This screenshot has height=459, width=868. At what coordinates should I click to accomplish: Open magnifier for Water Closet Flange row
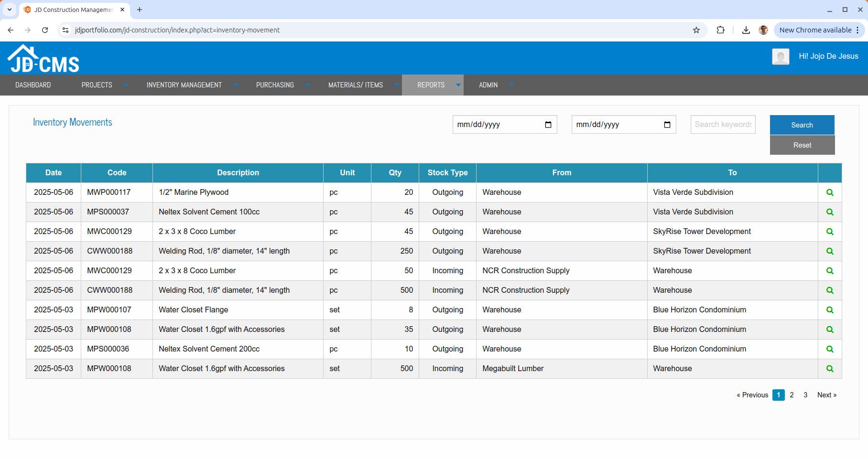(830, 310)
